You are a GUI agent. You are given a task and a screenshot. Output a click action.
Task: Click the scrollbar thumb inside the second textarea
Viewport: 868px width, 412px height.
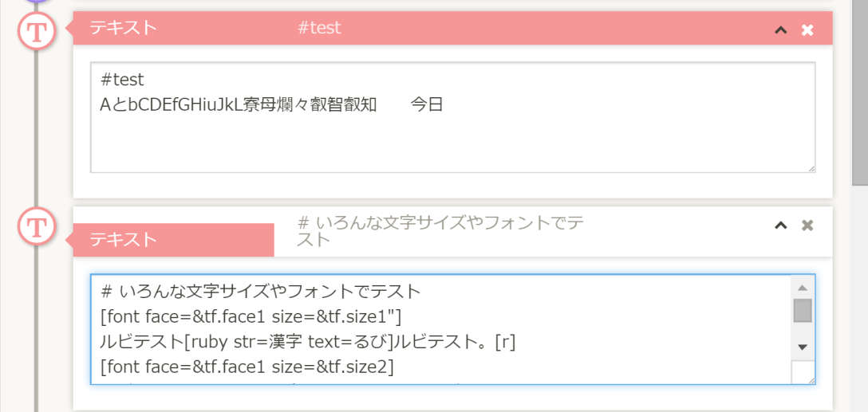coord(803,310)
